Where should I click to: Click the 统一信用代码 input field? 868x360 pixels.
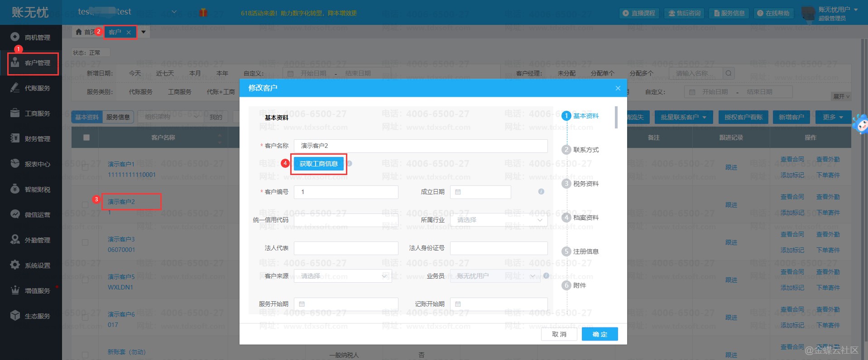click(346, 220)
